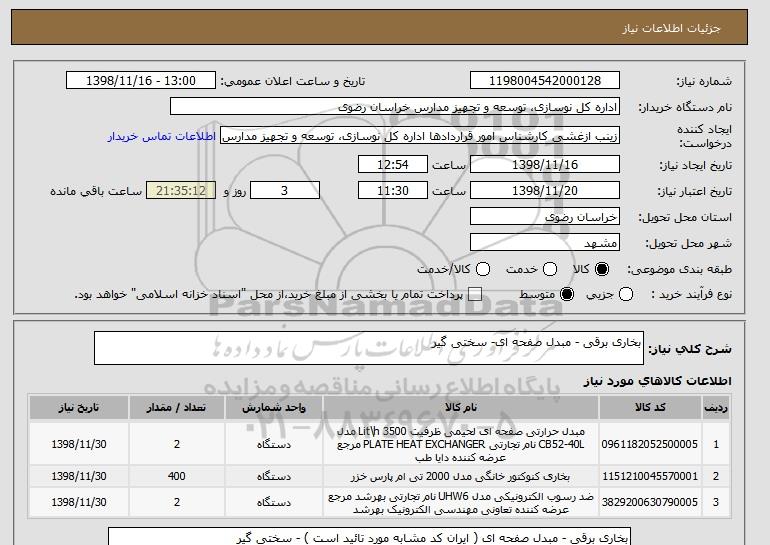Select the کالا radio button
This screenshot has height=545, width=770.
[x=602, y=269]
